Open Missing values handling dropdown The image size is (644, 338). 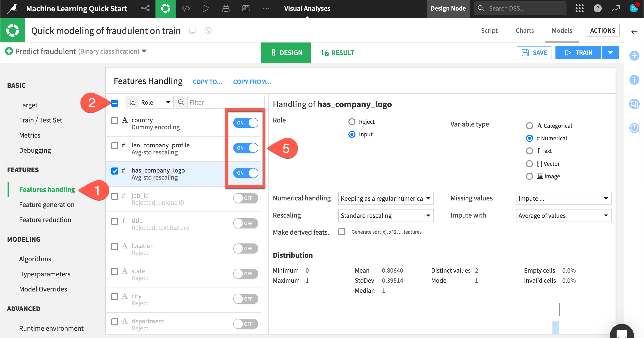coord(562,198)
